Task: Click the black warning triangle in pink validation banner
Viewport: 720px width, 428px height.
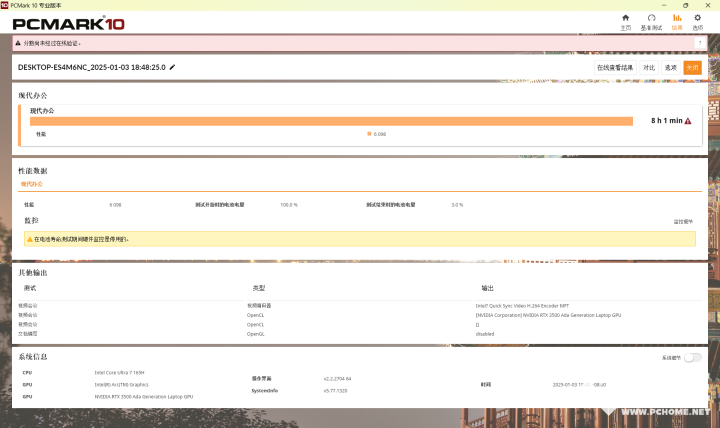Action: 18,43
